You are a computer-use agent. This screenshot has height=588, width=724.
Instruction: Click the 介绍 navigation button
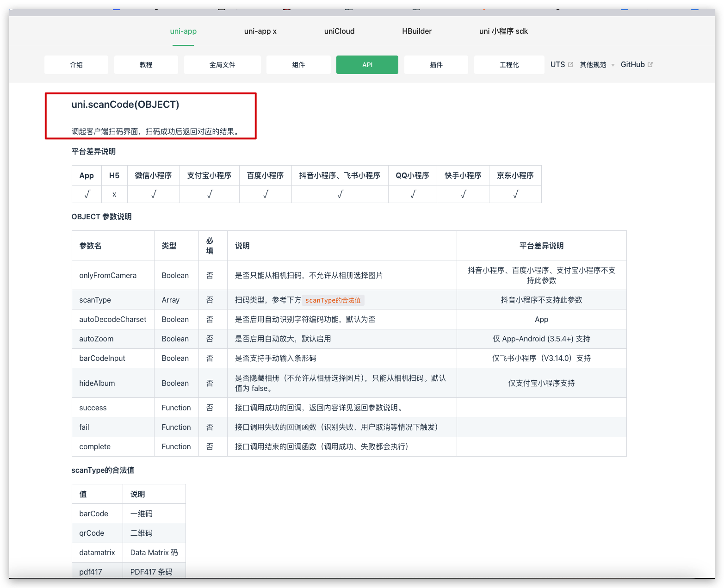click(x=76, y=65)
